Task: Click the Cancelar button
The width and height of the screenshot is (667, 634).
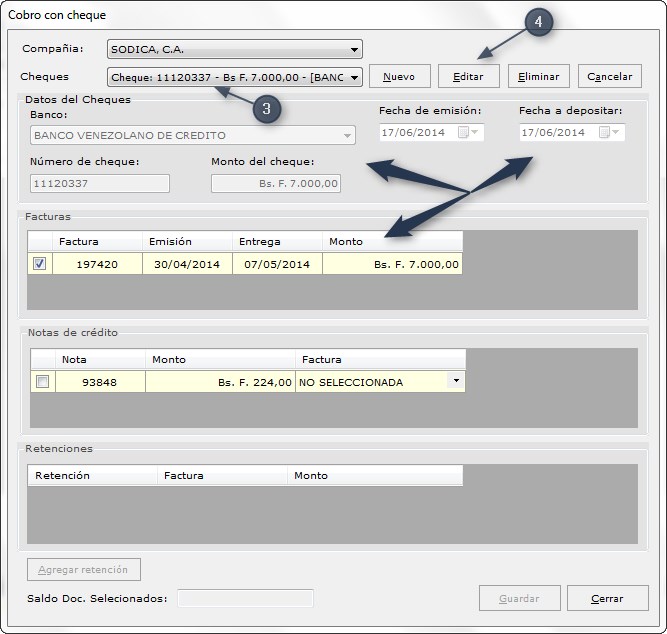Action: pyautogui.click(x=610, y=77)
